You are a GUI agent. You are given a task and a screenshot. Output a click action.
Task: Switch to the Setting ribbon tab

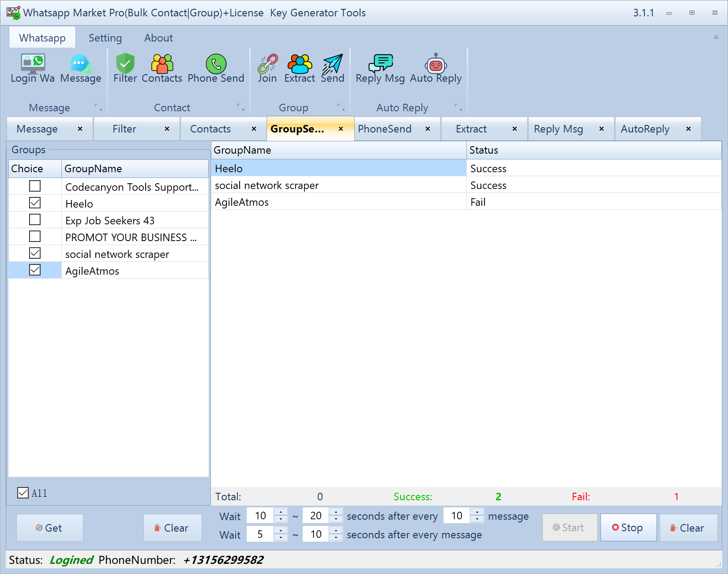click(105, 38)
